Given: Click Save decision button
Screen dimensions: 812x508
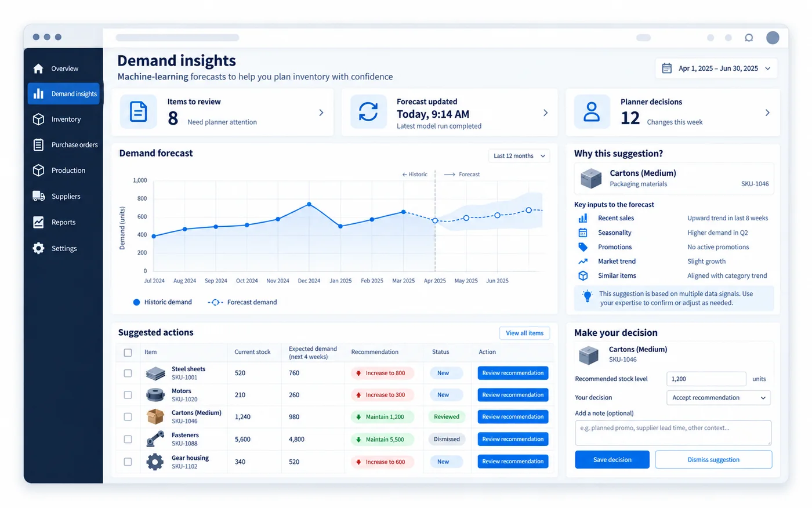Looking at the screenshot, I should click(x=612, y=460).
